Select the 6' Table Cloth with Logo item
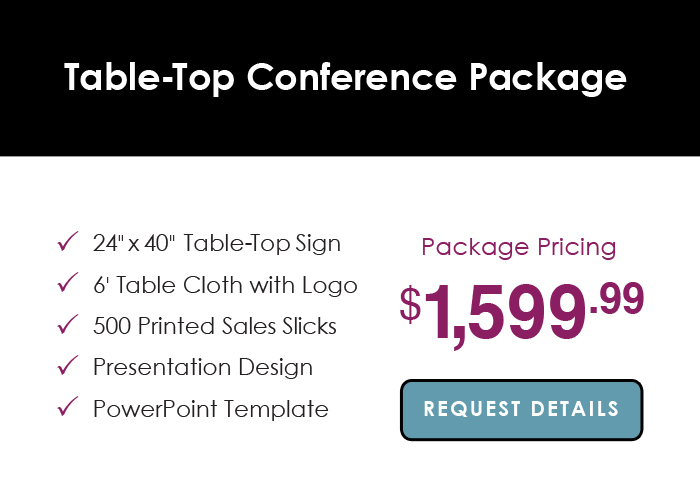 pos(225,285)
